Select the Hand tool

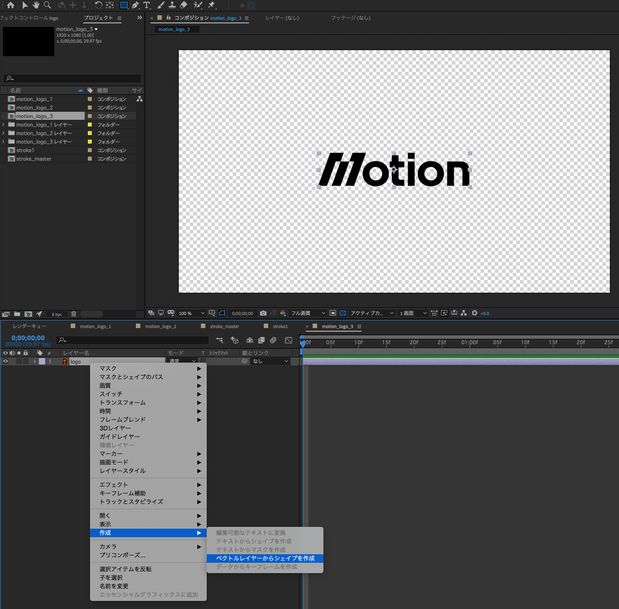click(36, 5)
